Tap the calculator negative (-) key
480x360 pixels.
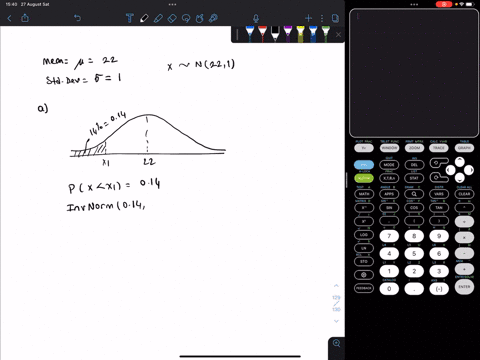point(439,289)
